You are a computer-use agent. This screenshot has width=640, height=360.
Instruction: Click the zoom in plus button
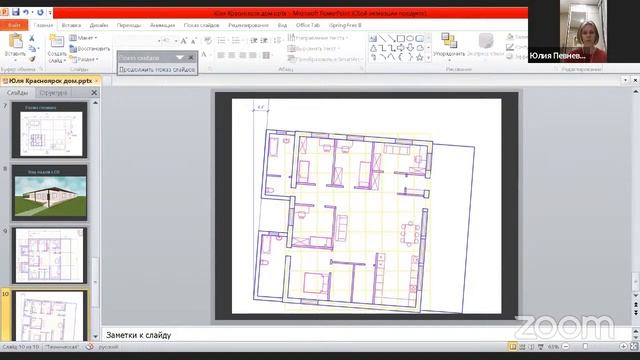tap(624, 347)
